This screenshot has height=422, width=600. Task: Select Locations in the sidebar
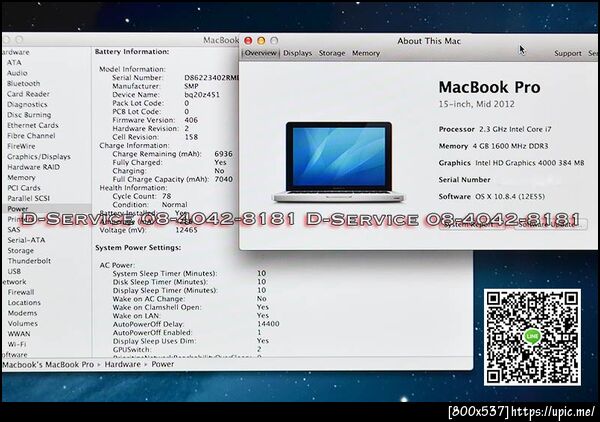(24, 302)
